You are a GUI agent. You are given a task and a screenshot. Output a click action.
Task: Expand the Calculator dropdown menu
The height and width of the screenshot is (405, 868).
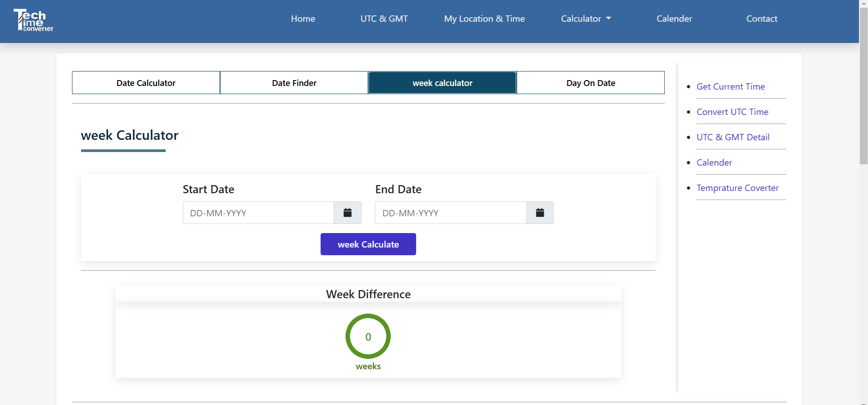pyautogui.click(x=585, y=19)
